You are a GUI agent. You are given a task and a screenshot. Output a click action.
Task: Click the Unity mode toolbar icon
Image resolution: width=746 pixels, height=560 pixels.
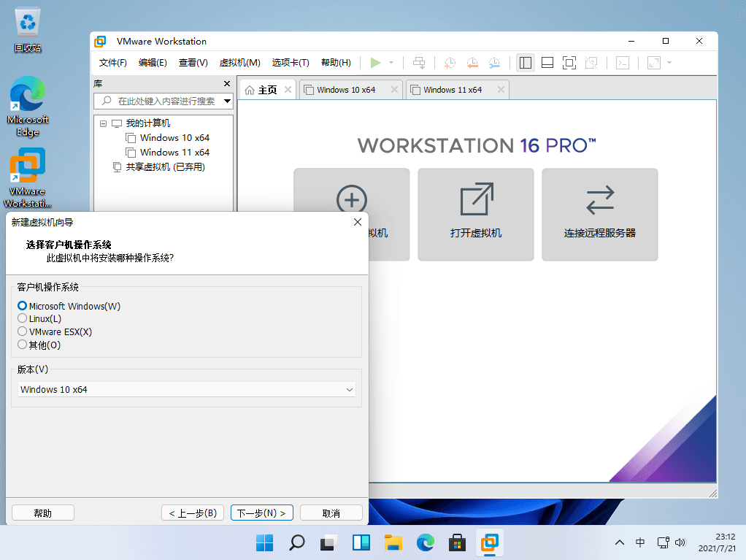tap(591, 63)
